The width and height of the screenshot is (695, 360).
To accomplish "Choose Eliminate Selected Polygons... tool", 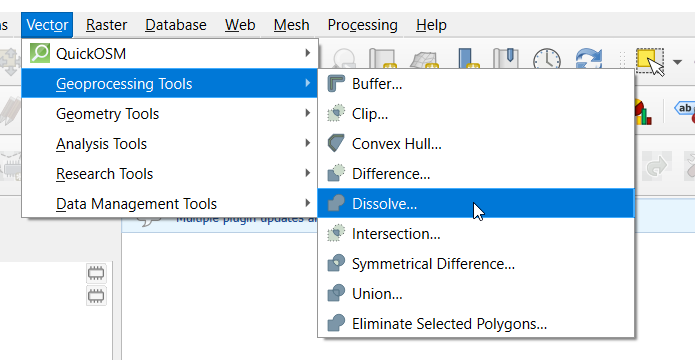I will tap(476, 324).
